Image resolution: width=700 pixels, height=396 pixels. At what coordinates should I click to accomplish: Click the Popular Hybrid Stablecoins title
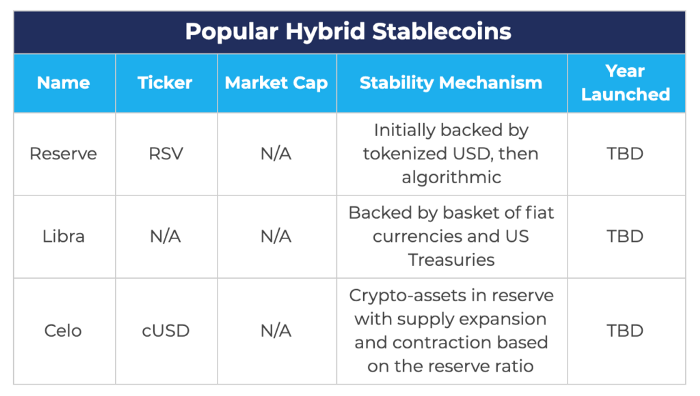pos(348,32)
